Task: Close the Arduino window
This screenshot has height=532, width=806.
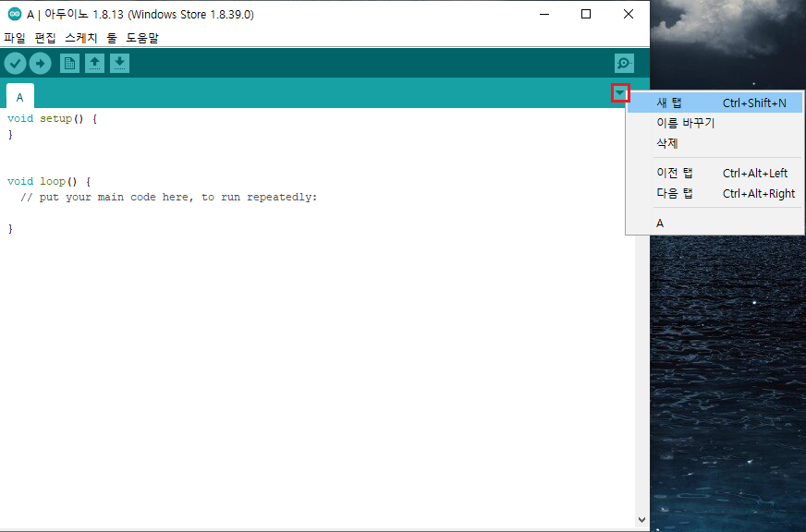Action: 629,15
